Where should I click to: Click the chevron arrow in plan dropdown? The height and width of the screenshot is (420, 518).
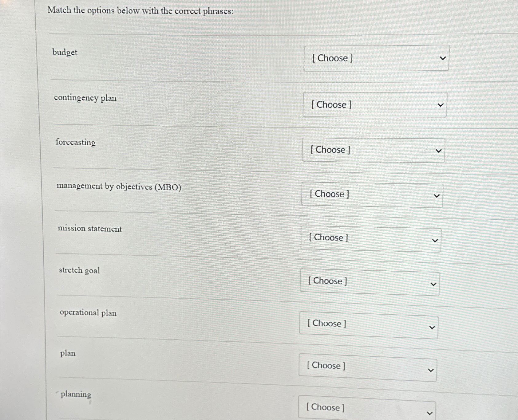pos(431,370)
